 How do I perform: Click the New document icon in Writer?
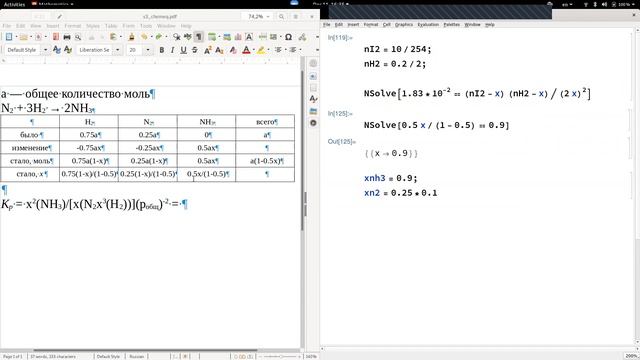click(9, 37)
